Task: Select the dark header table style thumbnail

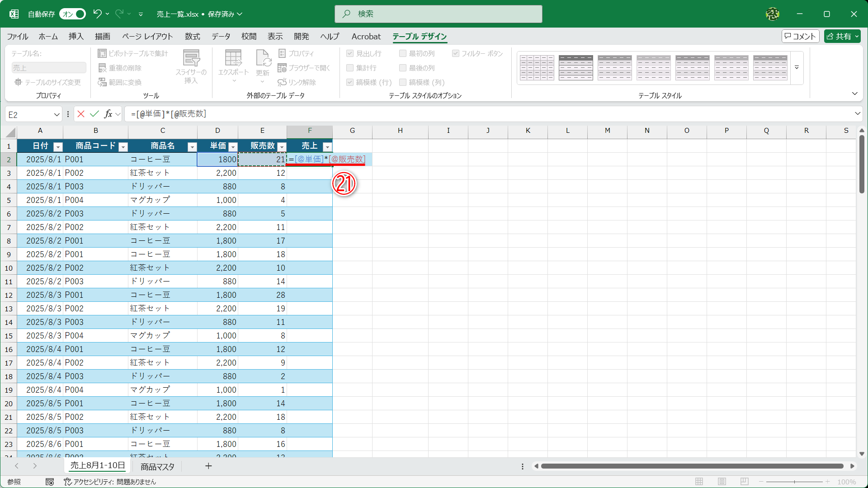Action: pyautogui.click(x=576, y=68)
